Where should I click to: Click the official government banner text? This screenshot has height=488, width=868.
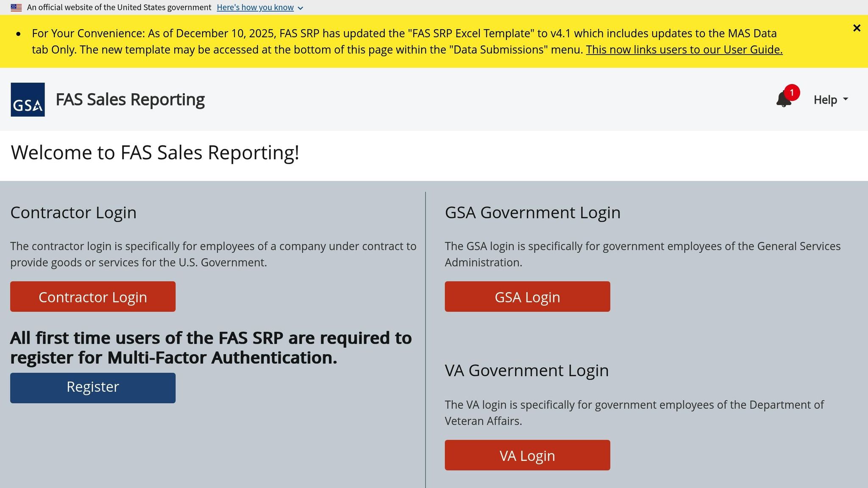click(119, 7)
